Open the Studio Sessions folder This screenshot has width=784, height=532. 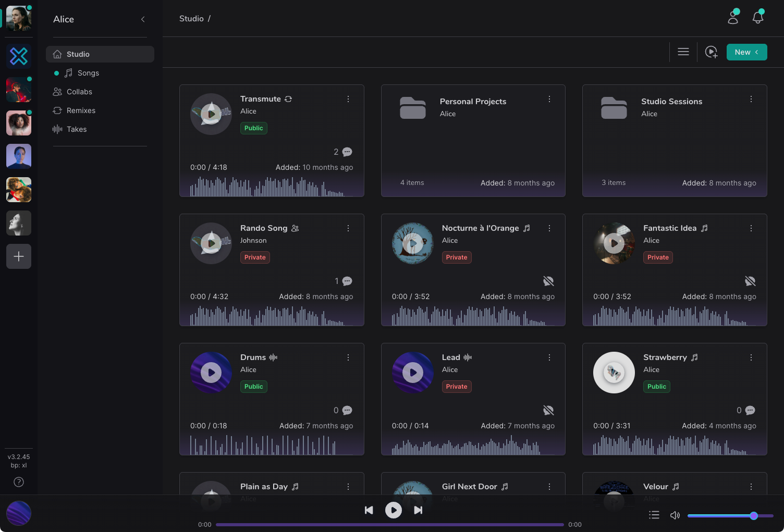[671, 102]
